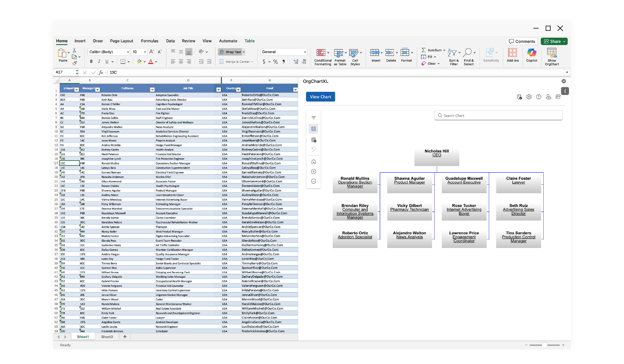The height and width of the screenshot is (364, 624).
Task: Click the View Chart button
Action: coord(320,97)
